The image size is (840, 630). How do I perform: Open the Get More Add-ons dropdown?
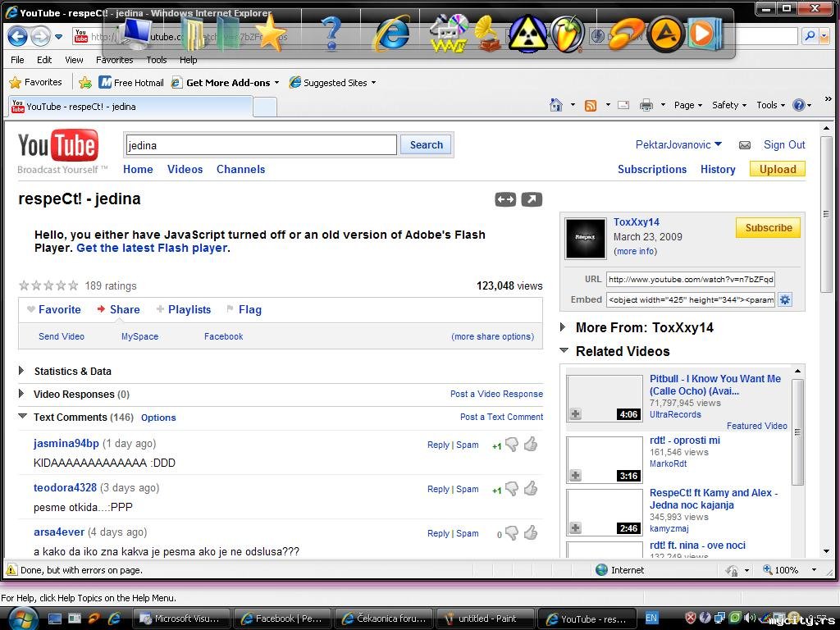(226, 83)
